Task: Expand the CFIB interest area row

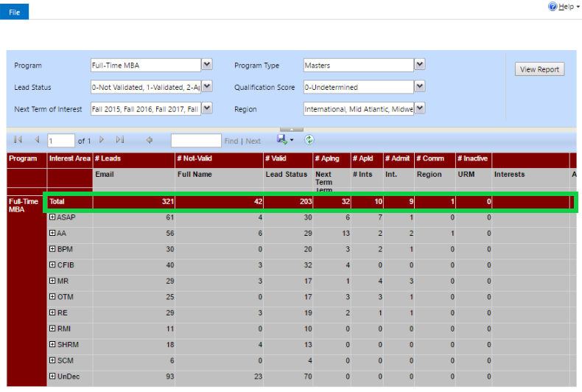Action: 52,265
